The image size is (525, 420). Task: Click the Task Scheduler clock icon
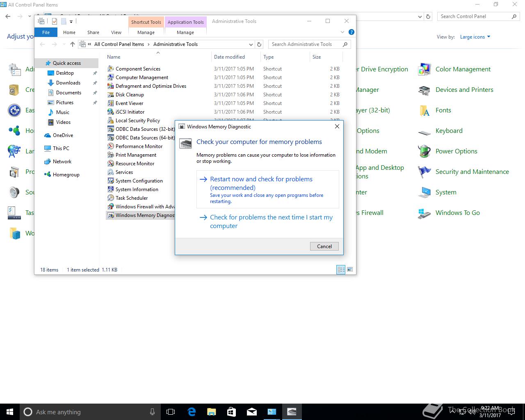pos(110,198)
